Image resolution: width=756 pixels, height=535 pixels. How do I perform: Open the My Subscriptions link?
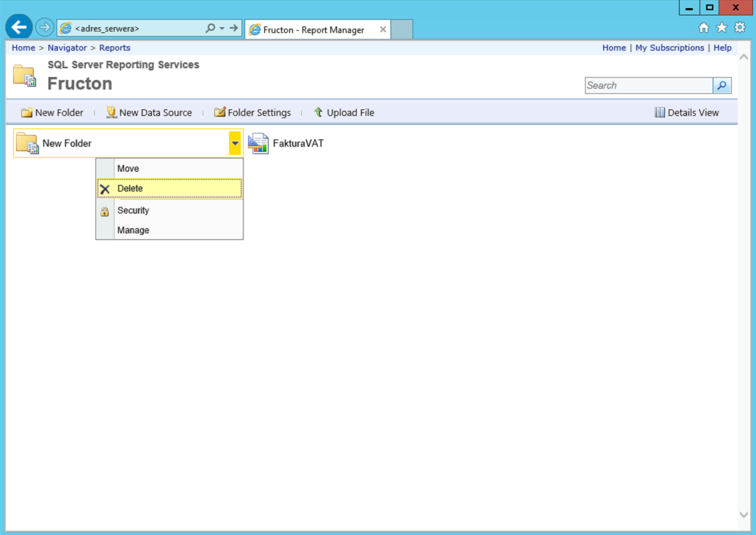pyautogui.click(x=669, y=48)
